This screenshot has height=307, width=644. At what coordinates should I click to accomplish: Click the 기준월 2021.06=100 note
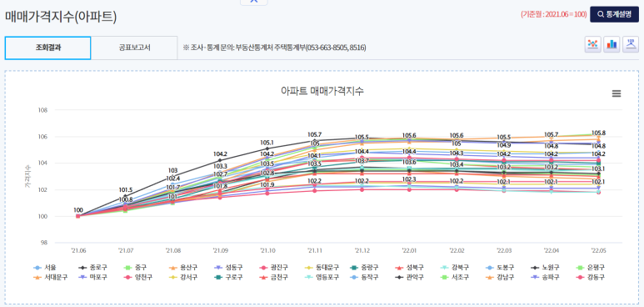[x=554, y=14]
